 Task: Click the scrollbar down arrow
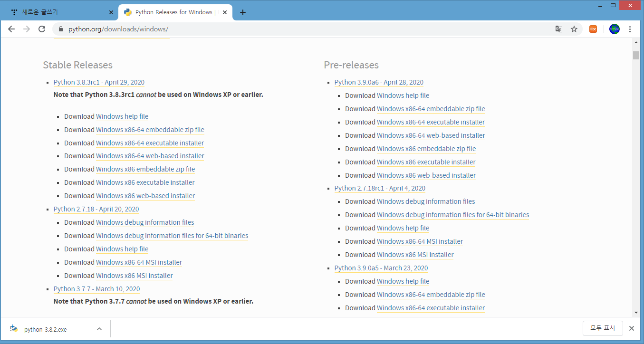(636, 312)
